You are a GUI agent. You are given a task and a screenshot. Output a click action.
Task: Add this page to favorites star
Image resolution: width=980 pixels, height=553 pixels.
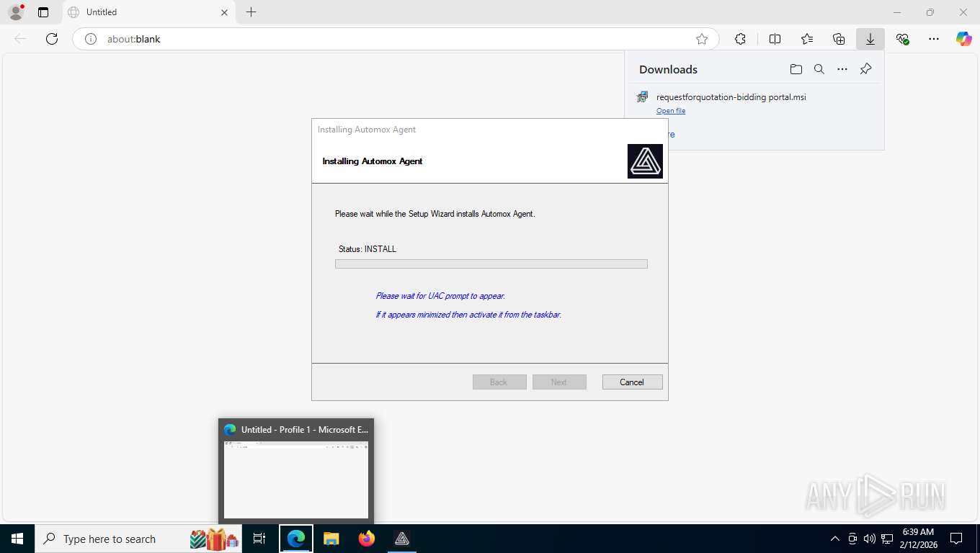coord(702,39)
